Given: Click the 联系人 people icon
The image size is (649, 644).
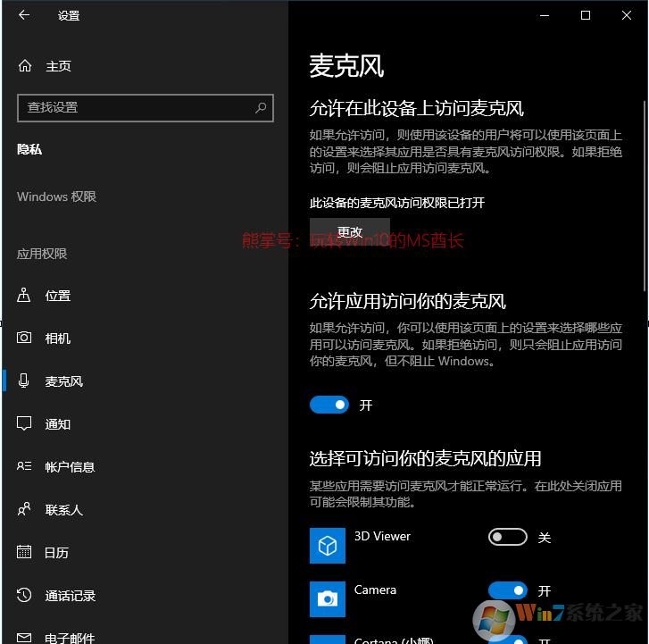Looking at the screenshot, I should click(23, 509).
